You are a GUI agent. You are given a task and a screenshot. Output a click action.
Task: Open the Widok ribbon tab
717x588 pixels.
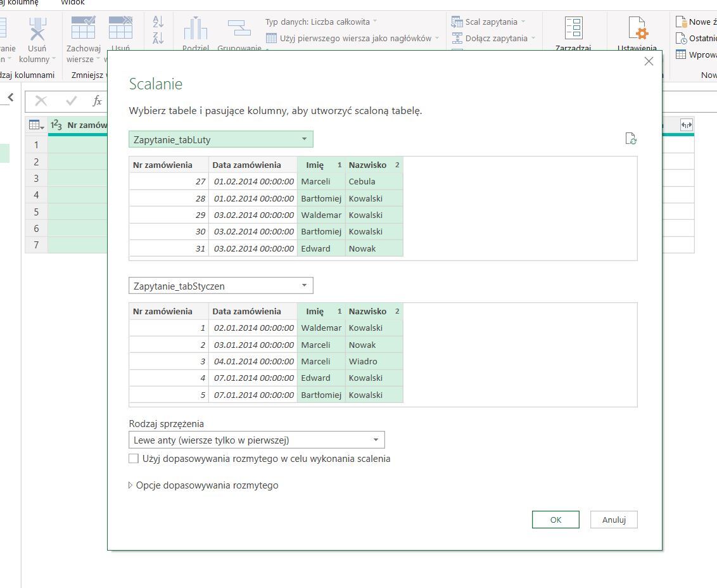point(73,3)
